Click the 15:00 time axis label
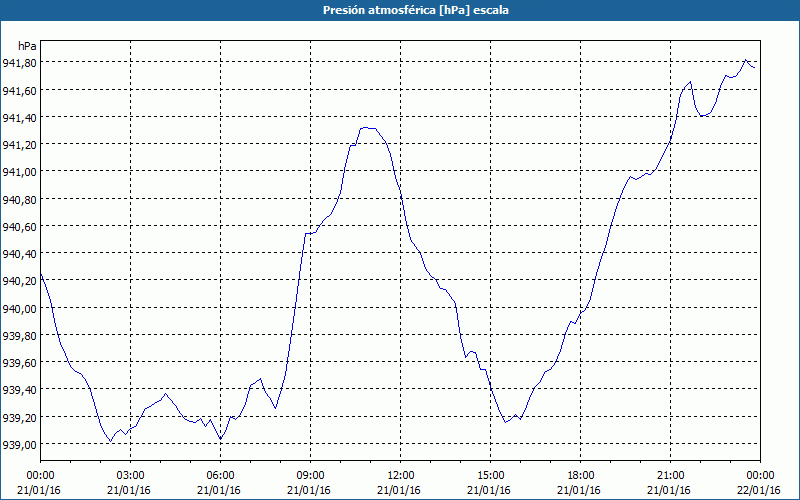800x500 pixels. 490,476
